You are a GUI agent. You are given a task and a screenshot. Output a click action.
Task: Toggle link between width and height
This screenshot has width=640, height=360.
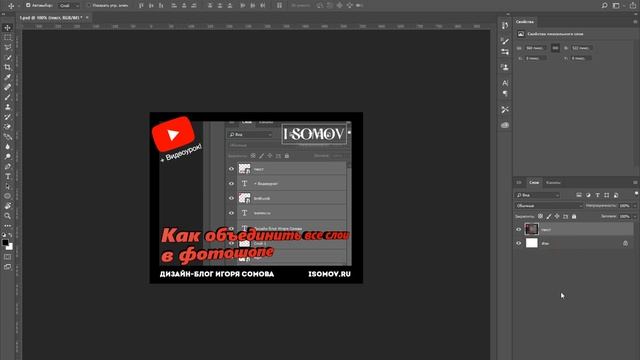click(555, 48)
